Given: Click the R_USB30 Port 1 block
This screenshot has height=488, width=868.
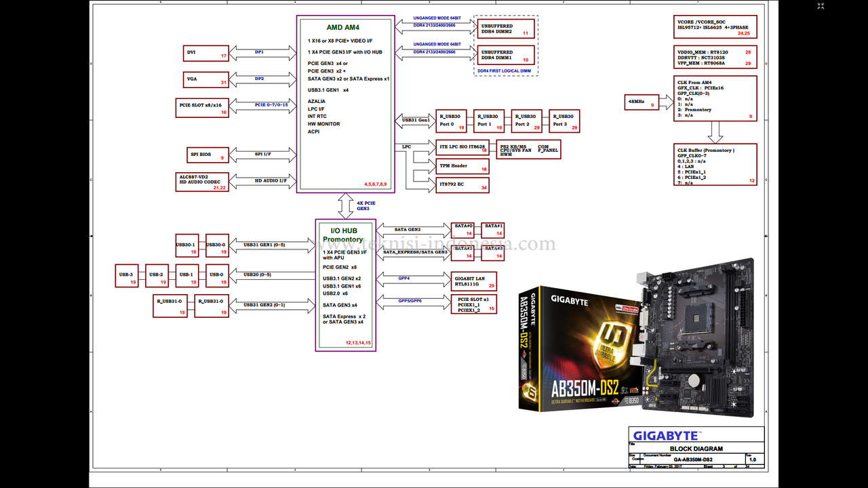Looking at the screenshot, I should click(x=490, y=120).
